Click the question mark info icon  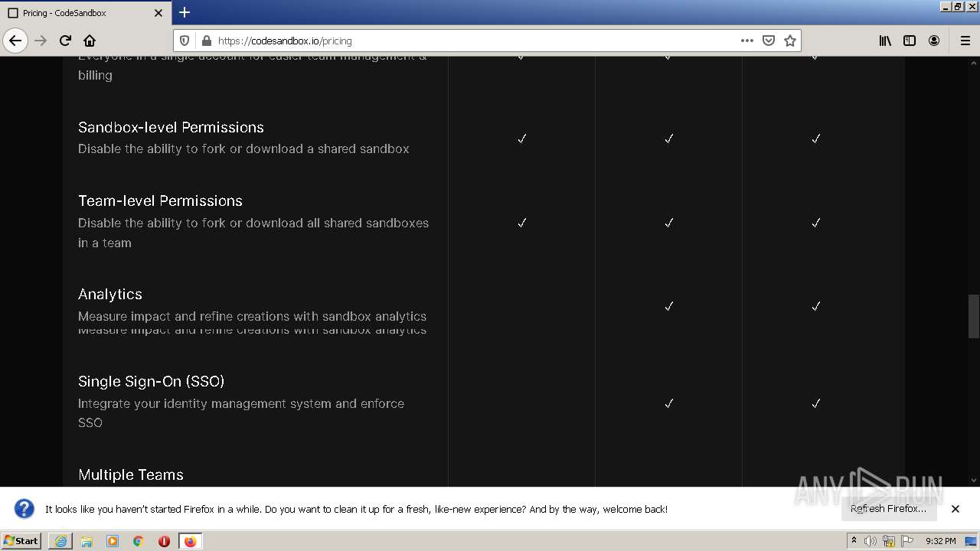click(24, 509)
